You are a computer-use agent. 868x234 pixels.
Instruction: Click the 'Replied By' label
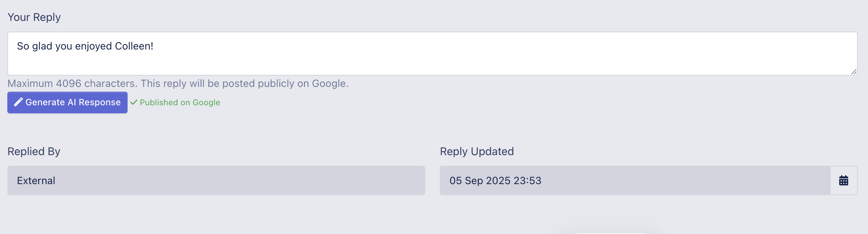pos(34,151)
